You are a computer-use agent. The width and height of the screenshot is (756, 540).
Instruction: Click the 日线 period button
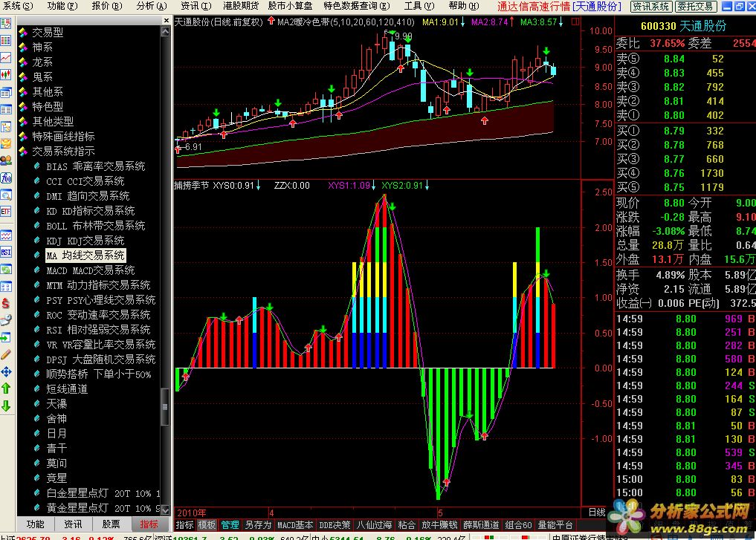[597, 512]
